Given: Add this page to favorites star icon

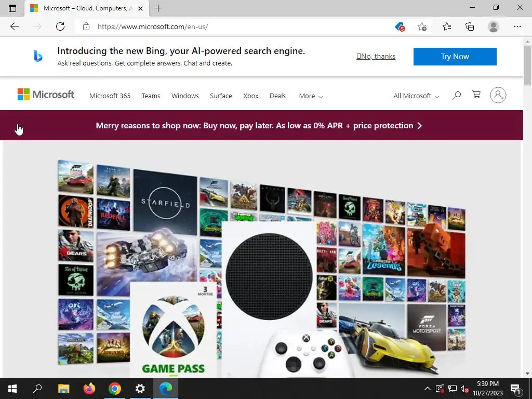Looking at the screenshot, I should tap(422, 26).
